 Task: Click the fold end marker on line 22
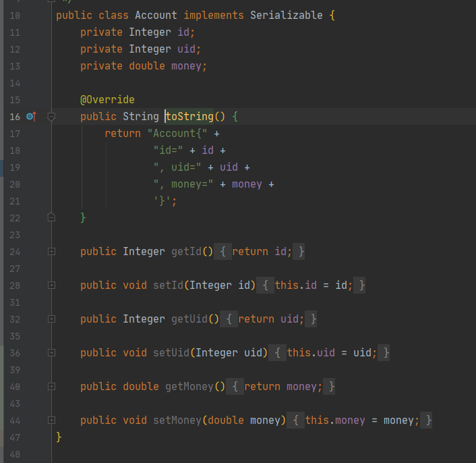51,217
